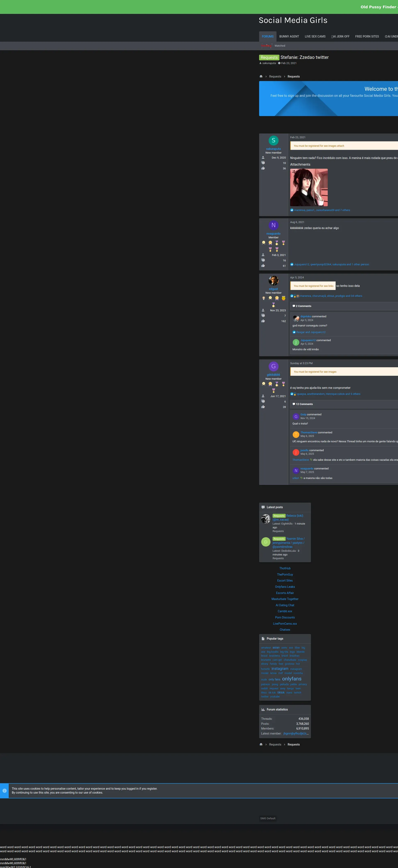Open the noaguardo username beside the Aug 6 post

(x=273, y=234)
